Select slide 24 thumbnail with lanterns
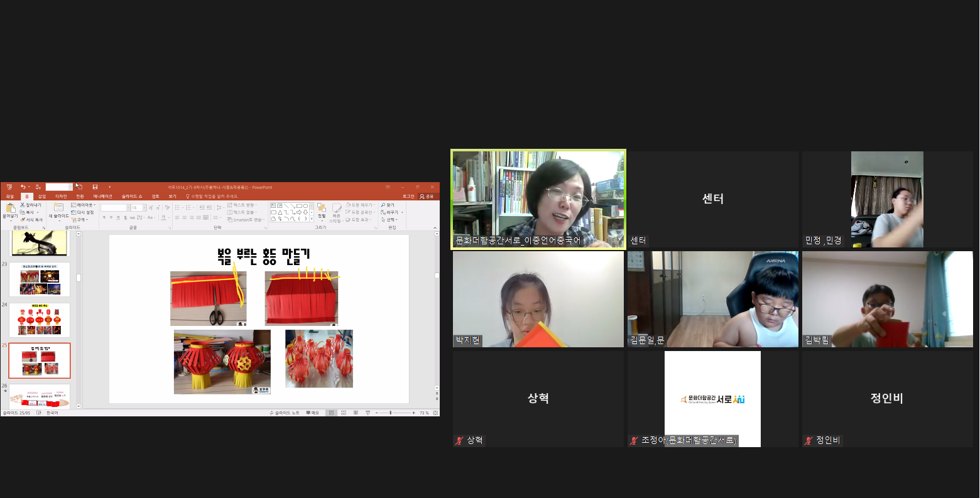 [39, 320]
